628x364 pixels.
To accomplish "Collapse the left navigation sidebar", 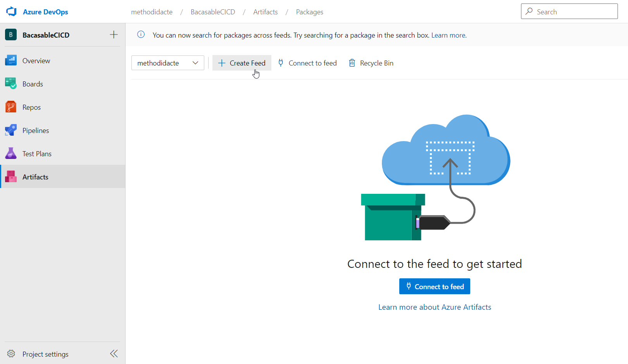I will 114,354.
